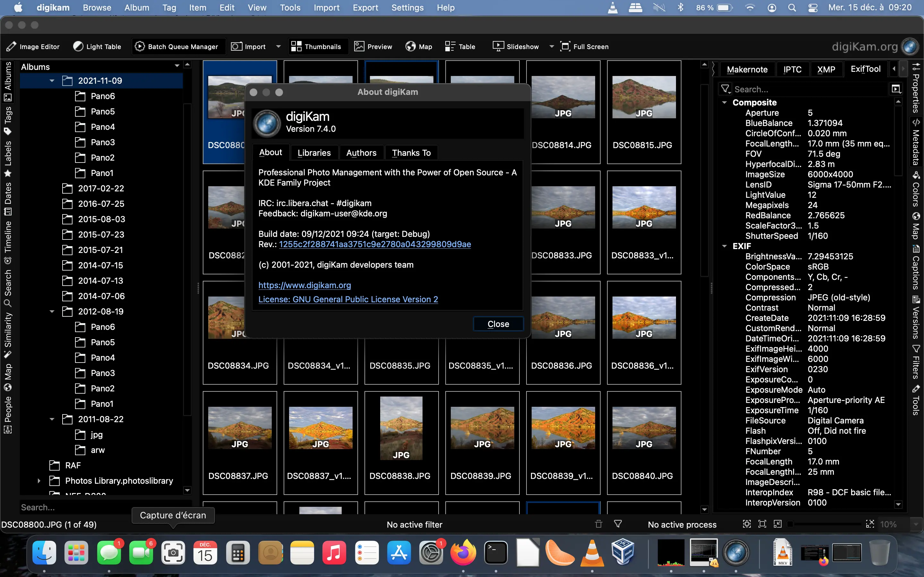Open the People panel
Viewport: 924px width, 577px height.
[x=8, y=409]
